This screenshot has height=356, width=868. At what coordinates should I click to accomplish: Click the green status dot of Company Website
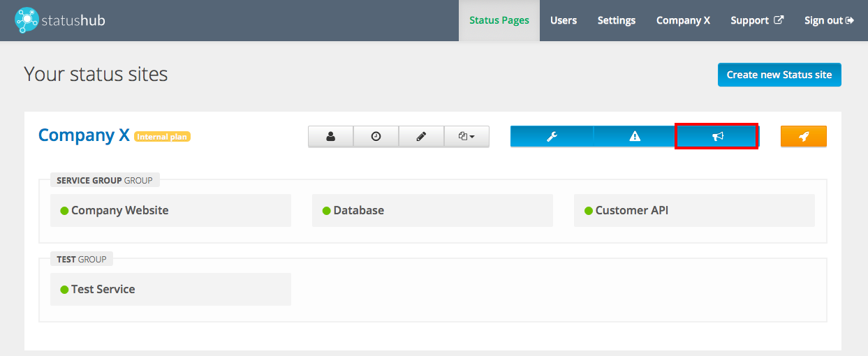click(64, 210)
